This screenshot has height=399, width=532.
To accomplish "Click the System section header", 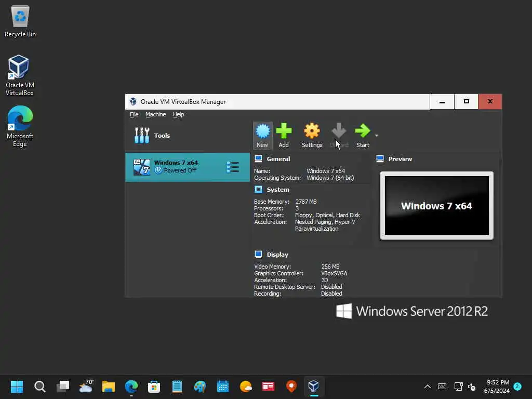I will (x=278, y=190).
